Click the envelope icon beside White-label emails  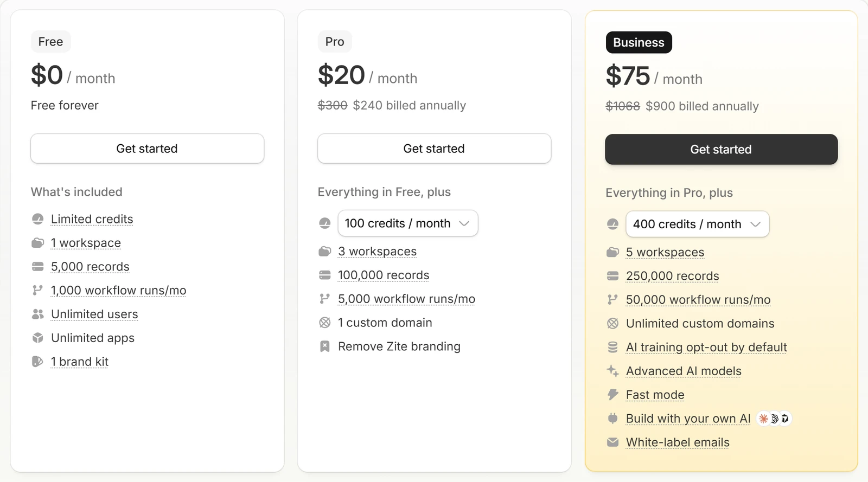[612, 442]
